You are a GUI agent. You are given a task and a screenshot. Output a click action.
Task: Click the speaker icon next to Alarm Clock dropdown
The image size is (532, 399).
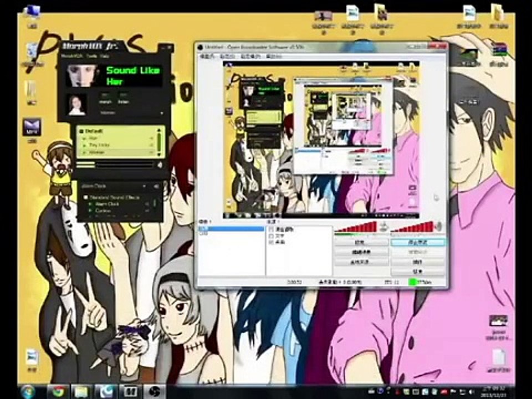point(156,186)
